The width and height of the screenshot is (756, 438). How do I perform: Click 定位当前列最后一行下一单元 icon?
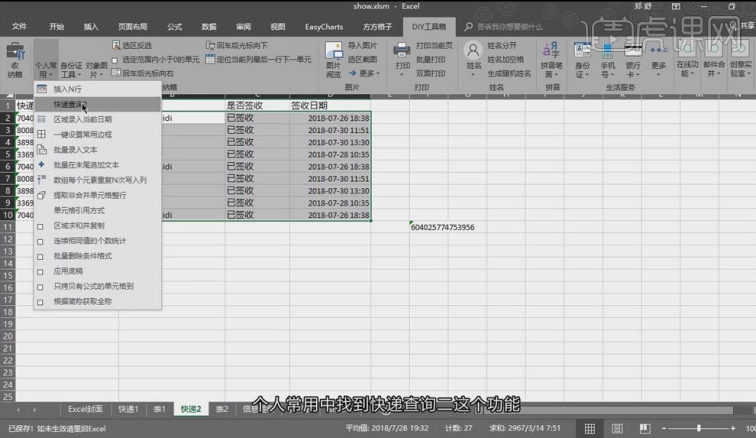[210, 59]
